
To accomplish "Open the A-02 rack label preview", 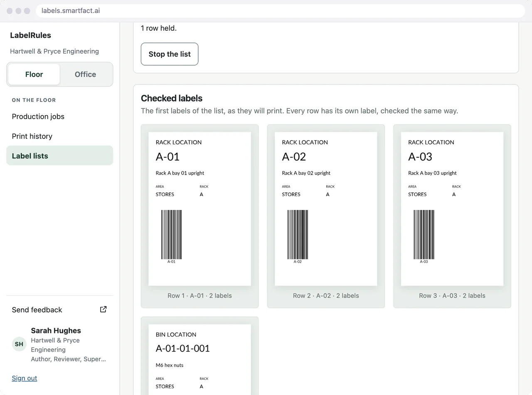I will pyautogui.click(x=326, y=209).
